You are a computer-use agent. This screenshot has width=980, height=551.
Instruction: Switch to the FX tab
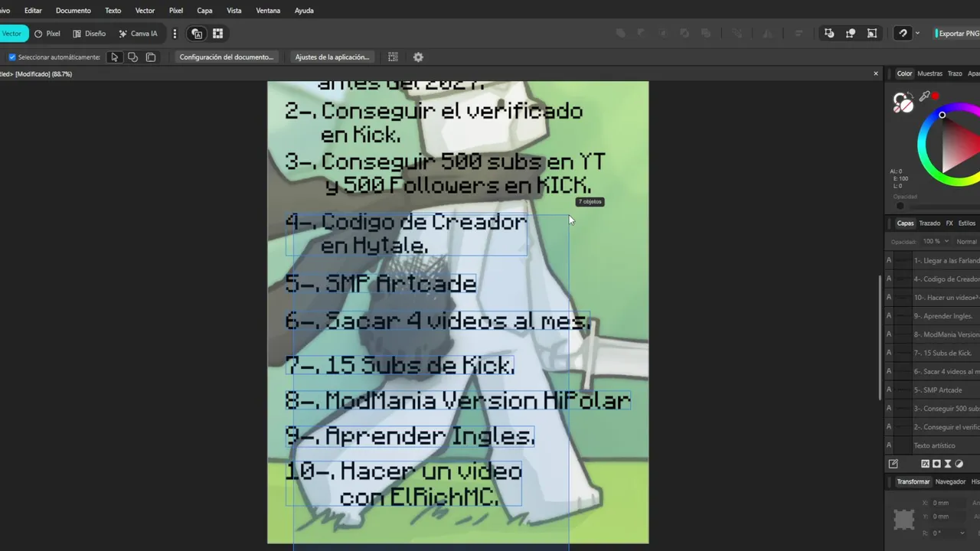click(949, 223)
